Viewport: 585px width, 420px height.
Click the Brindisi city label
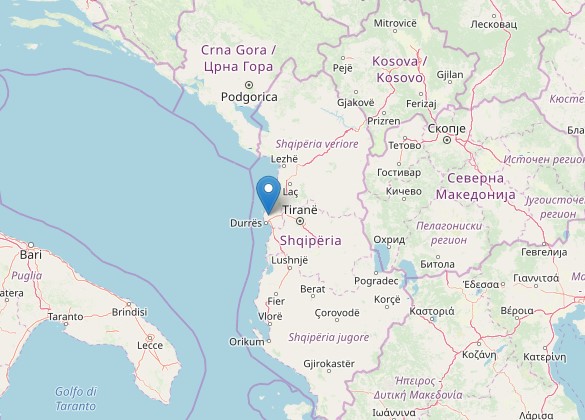[130, 312]
